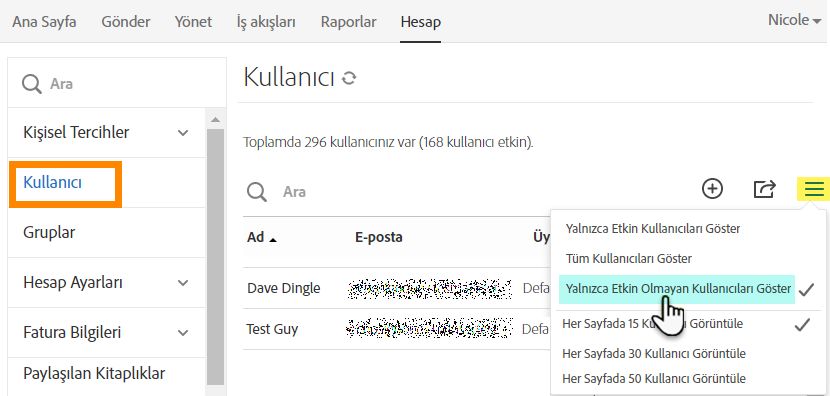Close the hamburger options menu icon
This screenshot has height=396, width=830.
click(x=813, y=189)
